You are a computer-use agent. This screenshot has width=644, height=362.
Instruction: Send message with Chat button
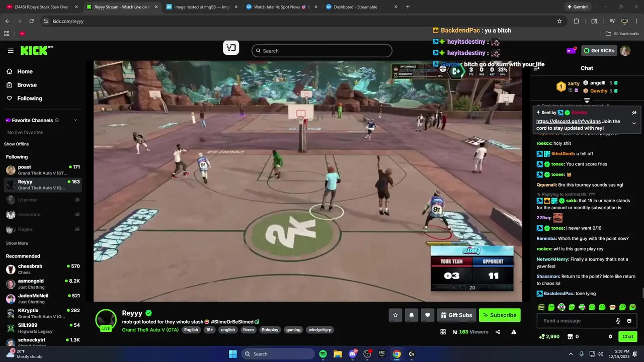tap(628, 336)
